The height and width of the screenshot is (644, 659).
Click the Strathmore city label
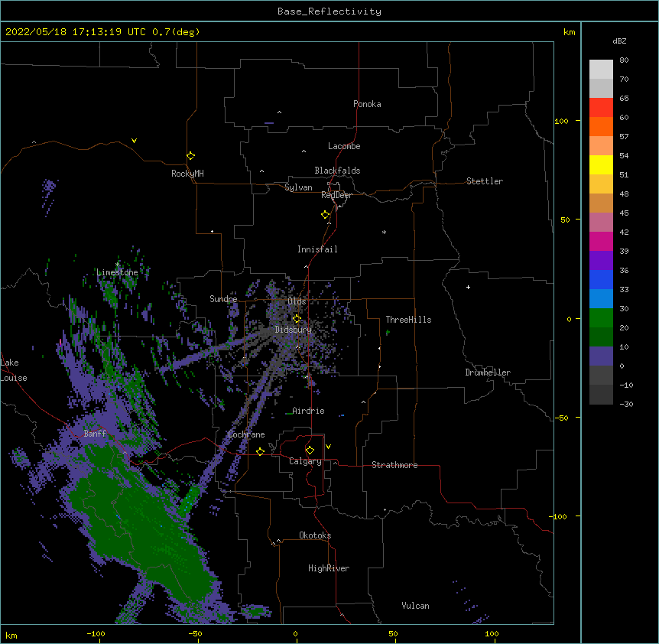click(394, 465)
